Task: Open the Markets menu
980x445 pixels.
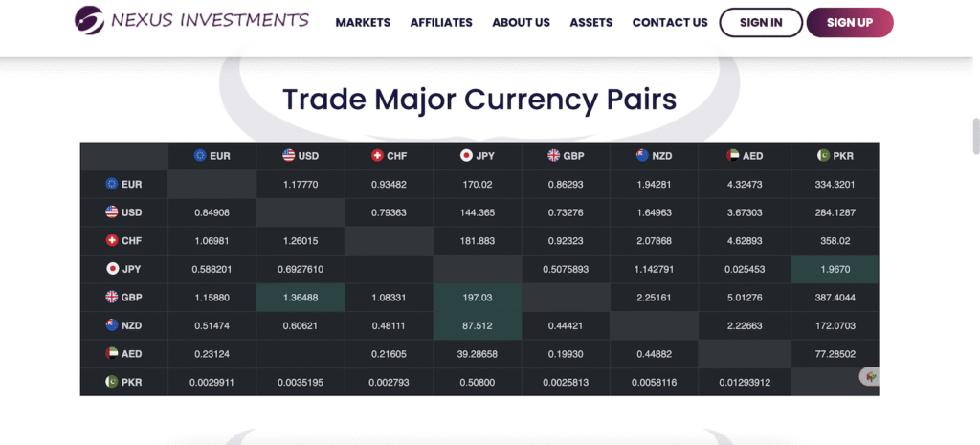Action: 363,22
